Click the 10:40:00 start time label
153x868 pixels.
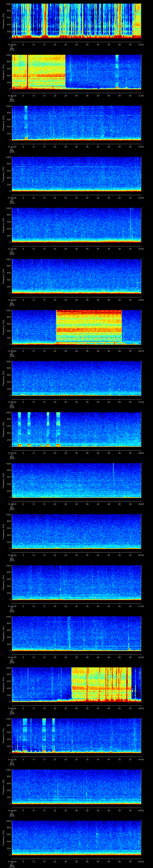tap(12, 606)
